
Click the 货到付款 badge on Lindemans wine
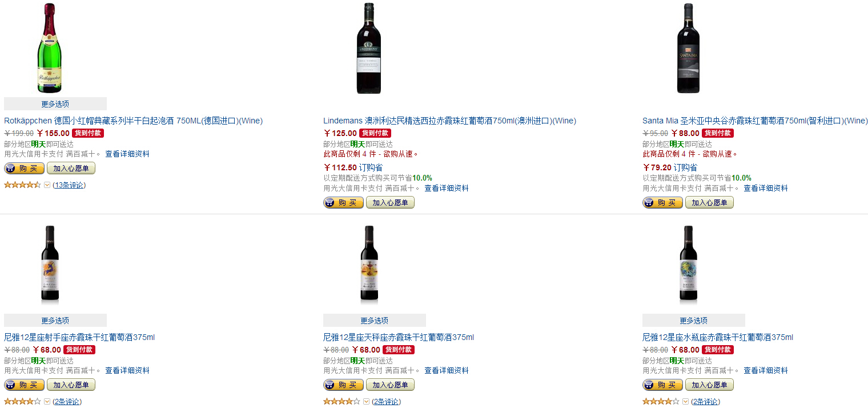click(x=375, y=133)
